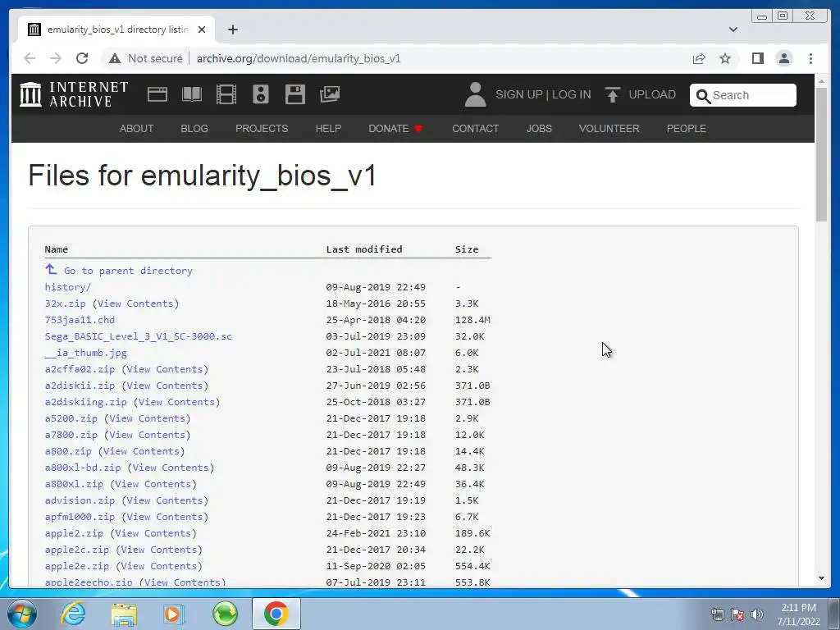The height and width of the screenshot is (630, 840).
Task: Click the Internet Archive logo
Action: 74,94
